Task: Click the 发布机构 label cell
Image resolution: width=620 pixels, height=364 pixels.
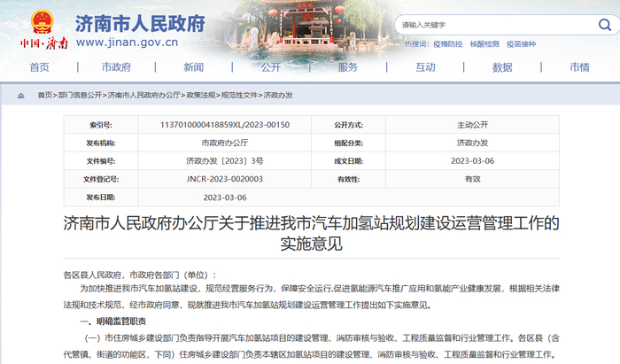Action: pos(101,143)
